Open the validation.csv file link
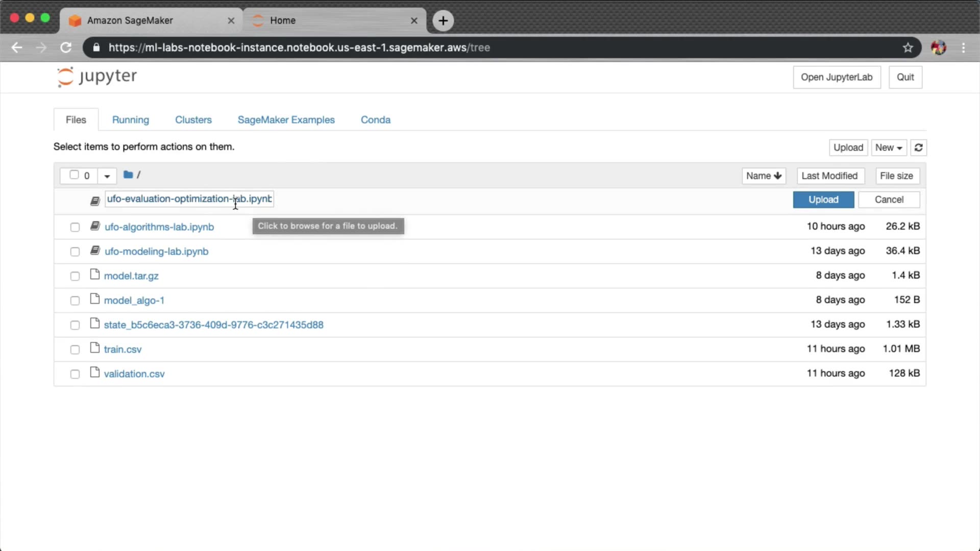The width and height of the screenshot is (980, 551). coord(134,374)
